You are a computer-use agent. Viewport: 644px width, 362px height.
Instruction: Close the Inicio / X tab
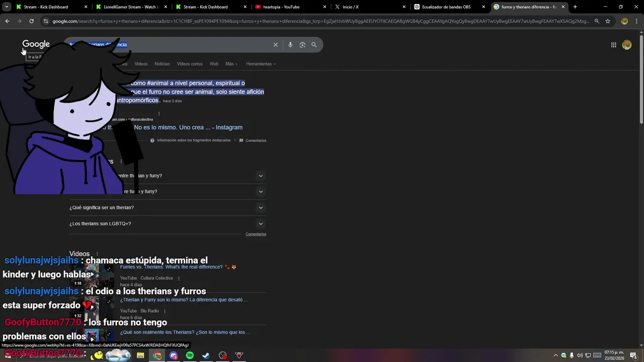point(404,7)
